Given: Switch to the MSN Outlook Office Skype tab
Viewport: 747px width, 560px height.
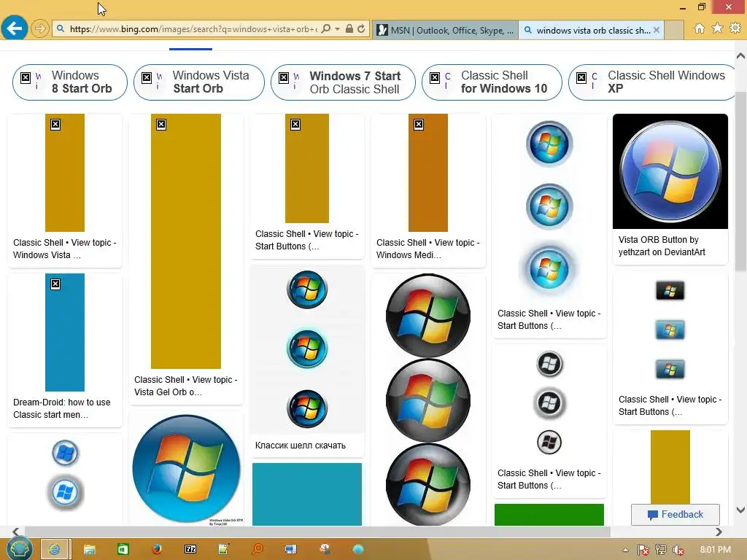Looking at the screenshot, I should pos(446,30).
